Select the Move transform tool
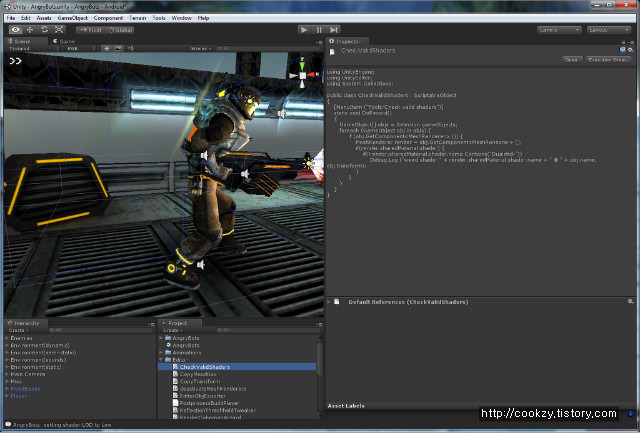The height and width of the screenshot is (433, 640). pos(30,30)
